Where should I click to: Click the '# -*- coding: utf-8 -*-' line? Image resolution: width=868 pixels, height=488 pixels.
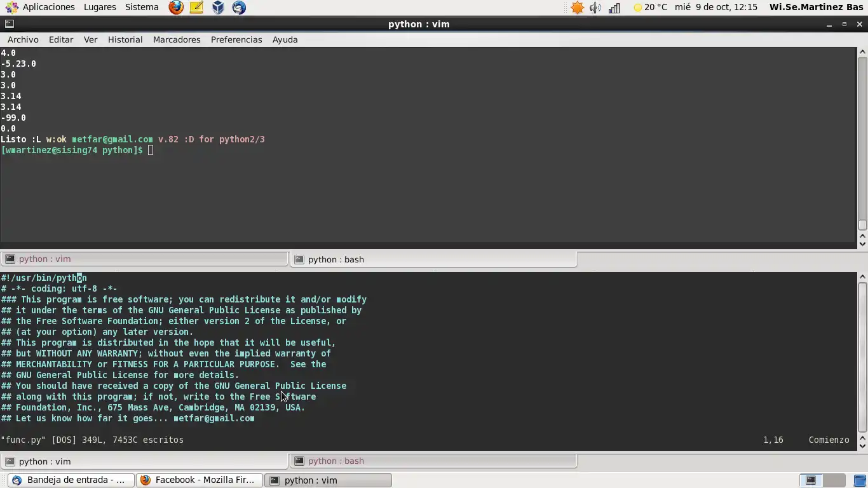[x=59, y=288]
